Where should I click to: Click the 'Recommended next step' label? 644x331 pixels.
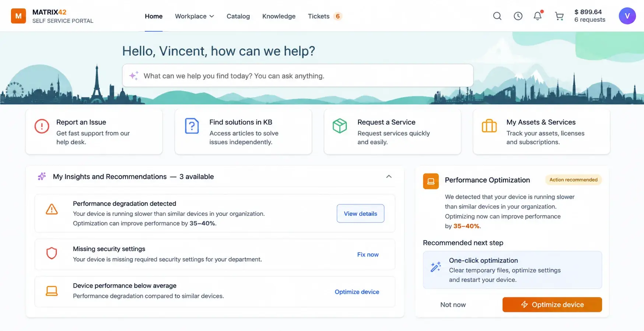(463, 243)
